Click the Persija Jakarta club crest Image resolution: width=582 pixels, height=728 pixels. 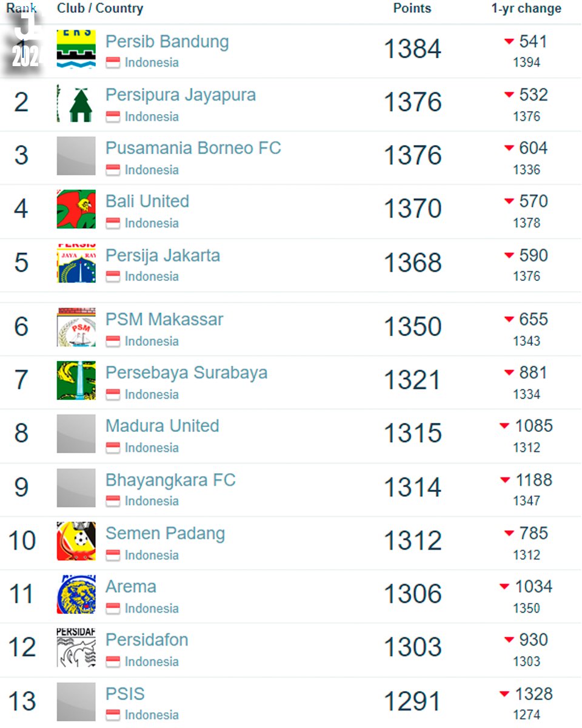pos(76,263)
